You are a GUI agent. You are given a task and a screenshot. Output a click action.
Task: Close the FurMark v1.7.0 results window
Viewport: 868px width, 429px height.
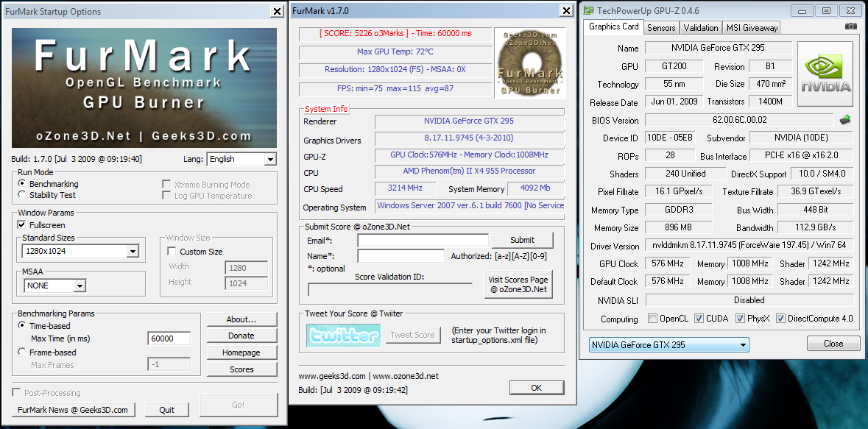pyautogui.click(x=566, y=10)
